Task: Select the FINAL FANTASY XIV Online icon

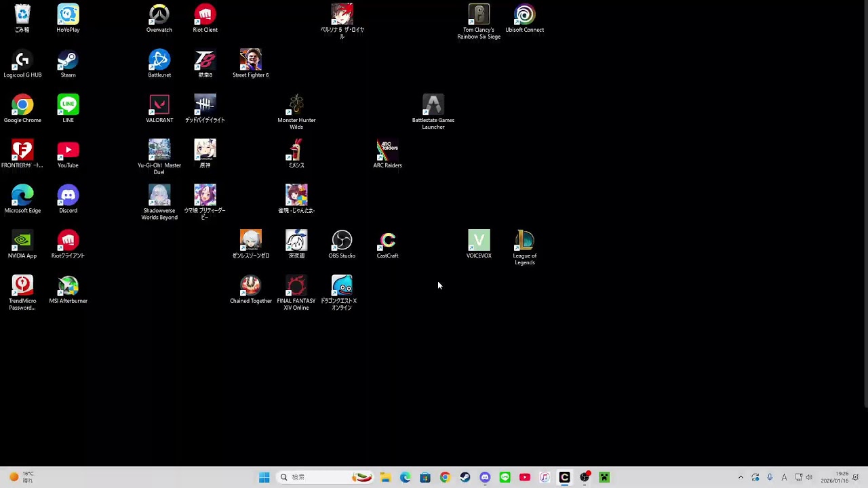Action: click(296, 293)
